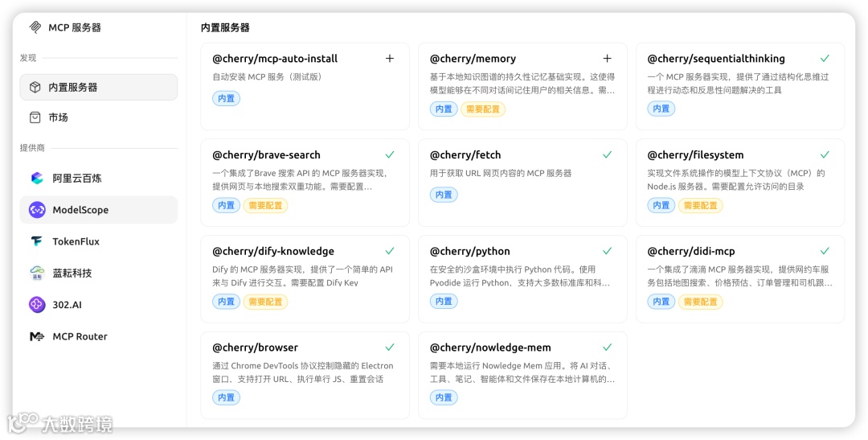Image resolution: width=868 pixels, height=440 pixels.
Task: Click the 内置 tag on @cherry/fetch card
Action: [444, 195]
